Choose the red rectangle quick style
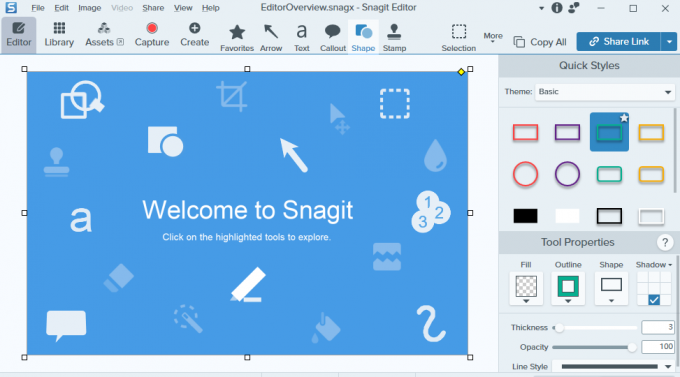Image resolution: width=680 pixels, height=377 pixels. click(x=525, y=132)
